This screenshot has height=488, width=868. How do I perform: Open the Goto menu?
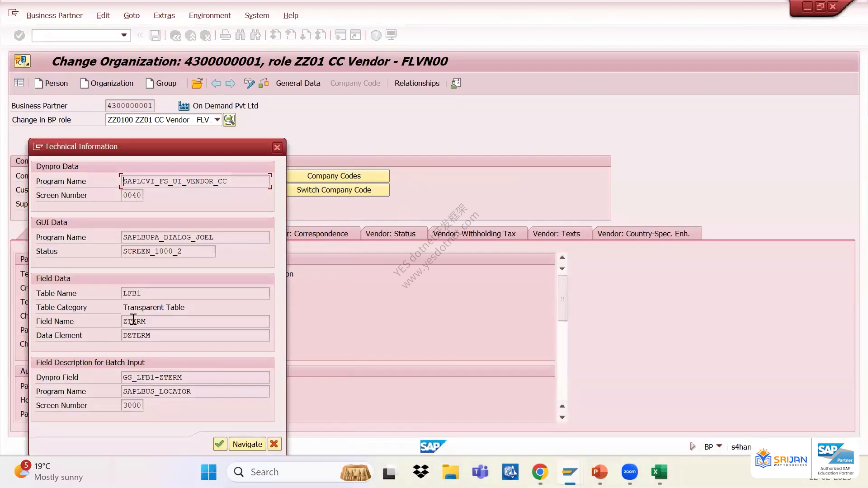point(132,15)
